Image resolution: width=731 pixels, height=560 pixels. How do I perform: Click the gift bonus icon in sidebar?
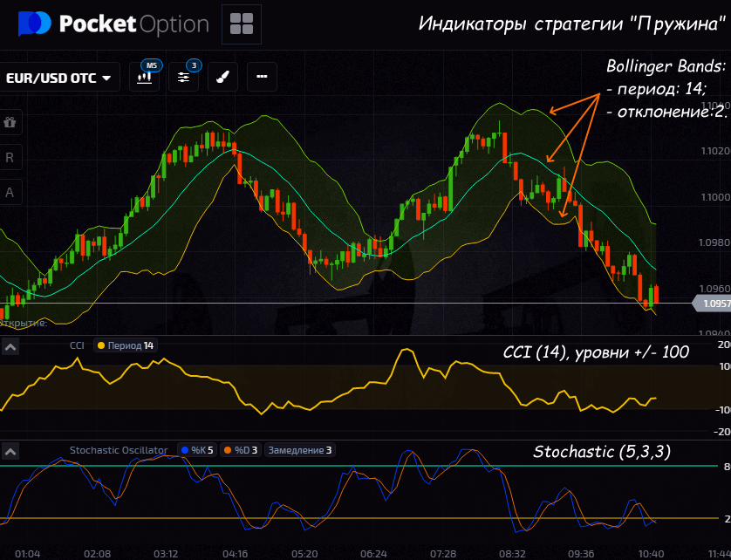pyautogui.click(x=10, y=123)
